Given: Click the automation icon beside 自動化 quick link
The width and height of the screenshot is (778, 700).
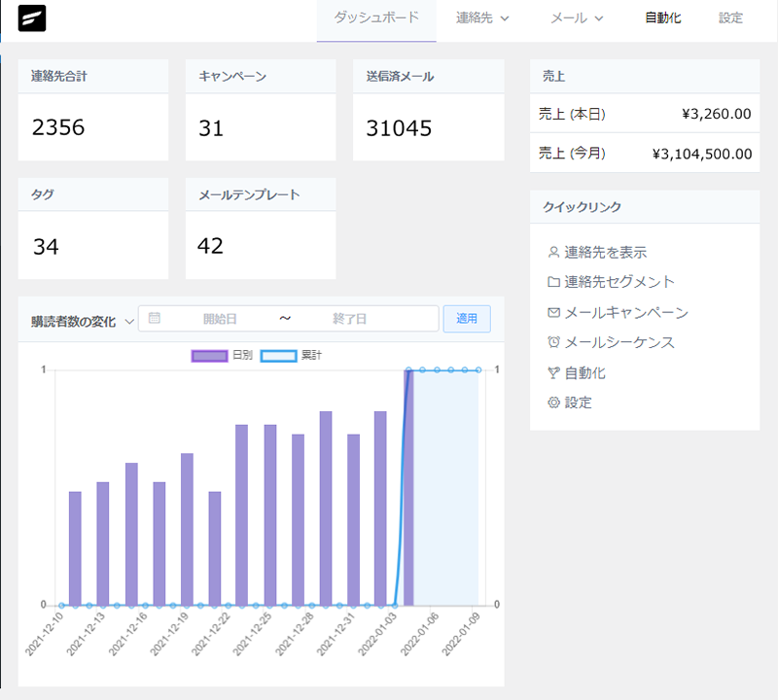Looking at the screenshot, I should pos(553,372).
